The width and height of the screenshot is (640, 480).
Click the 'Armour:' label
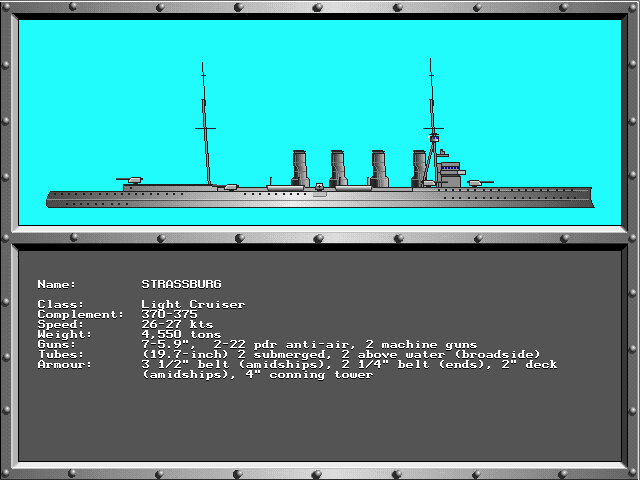[64, 364]
